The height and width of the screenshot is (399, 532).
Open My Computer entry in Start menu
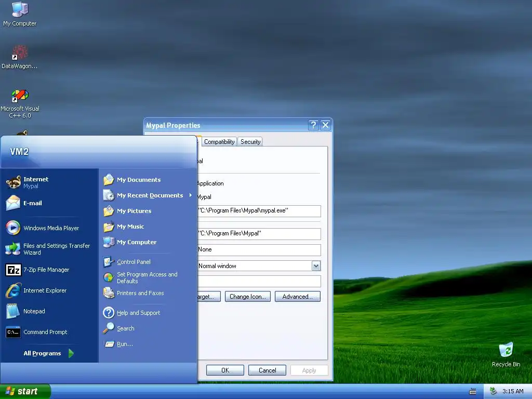pos(130,242)
